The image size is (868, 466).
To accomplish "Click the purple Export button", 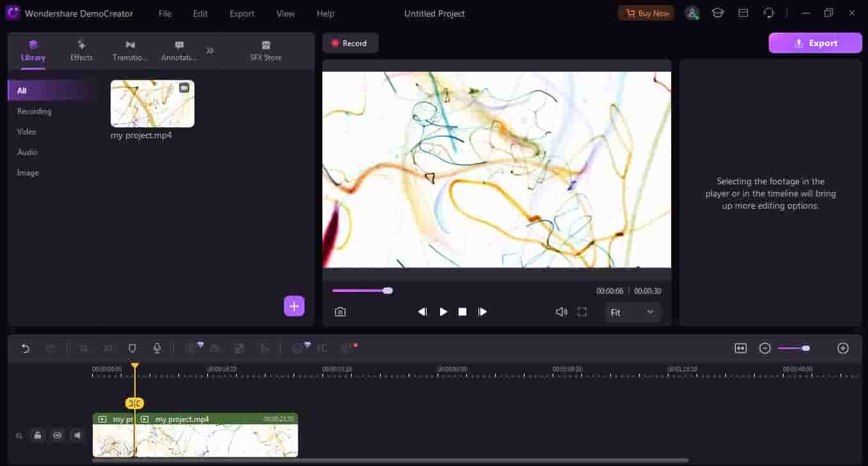I will [815, 43].
